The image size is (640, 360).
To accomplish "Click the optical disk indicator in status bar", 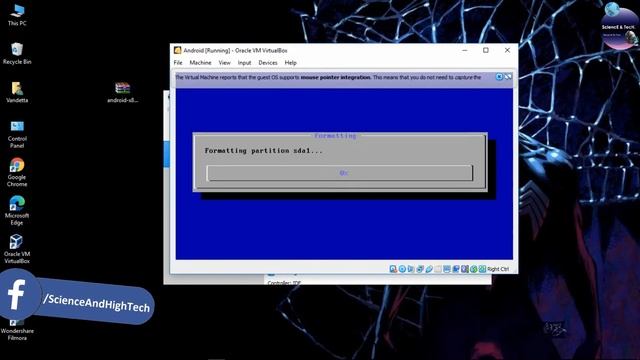I will (402, 269).
